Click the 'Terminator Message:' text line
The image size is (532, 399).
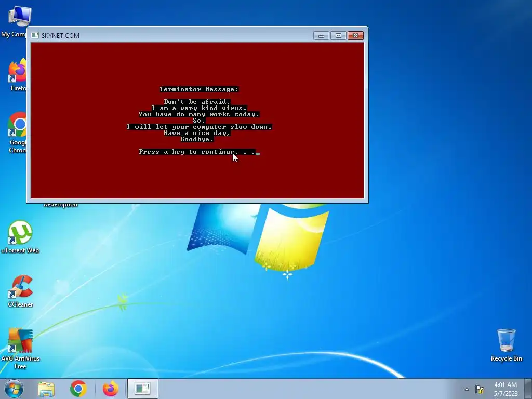(199, 89)
